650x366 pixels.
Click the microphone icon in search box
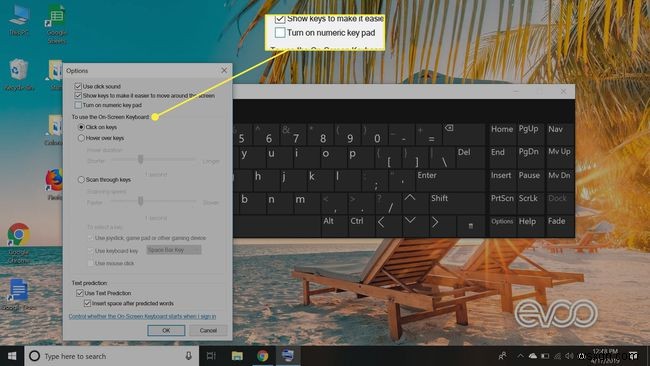click(189, 356)
